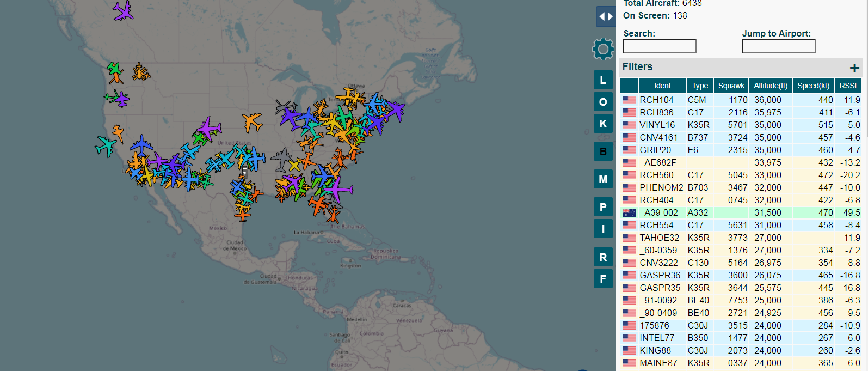
Task: Click the I map toggle button
Action: 603,229
